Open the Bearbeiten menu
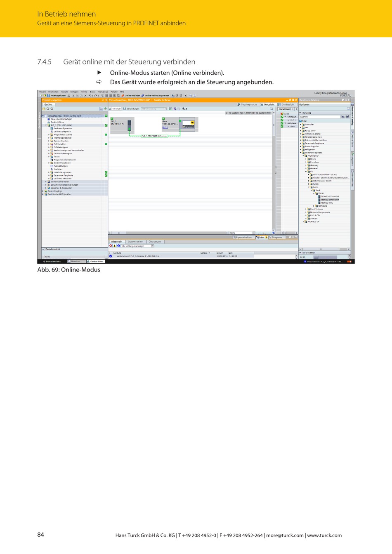Image resolution: width=392 pixels, height=554 pixels. 53,92
